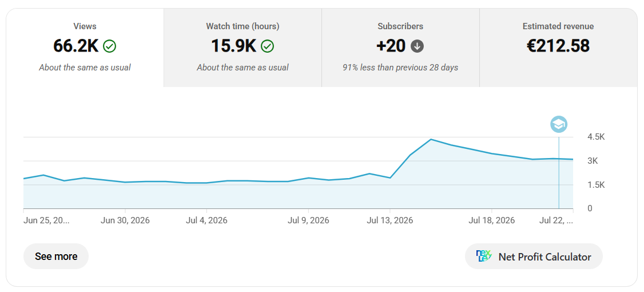Click the See more button
The image size is (644, 292).
pyautogui.click(x=56, y=257)
